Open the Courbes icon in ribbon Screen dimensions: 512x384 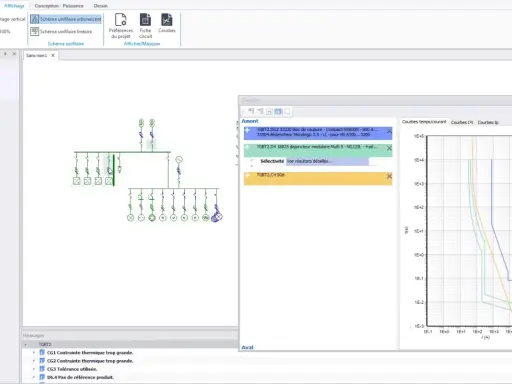167,23
